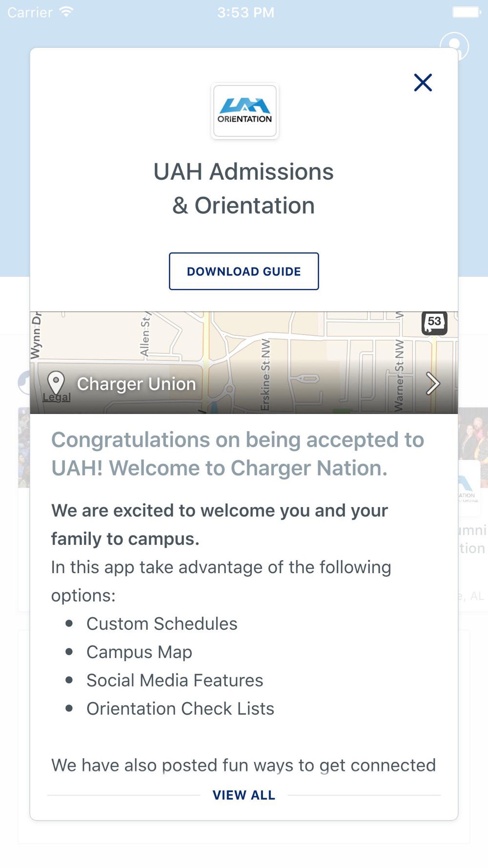The width and height of the screenshot is (488, 868).
Task: Tap the UAH Orientation logo icon
Action: click(244, 111)
